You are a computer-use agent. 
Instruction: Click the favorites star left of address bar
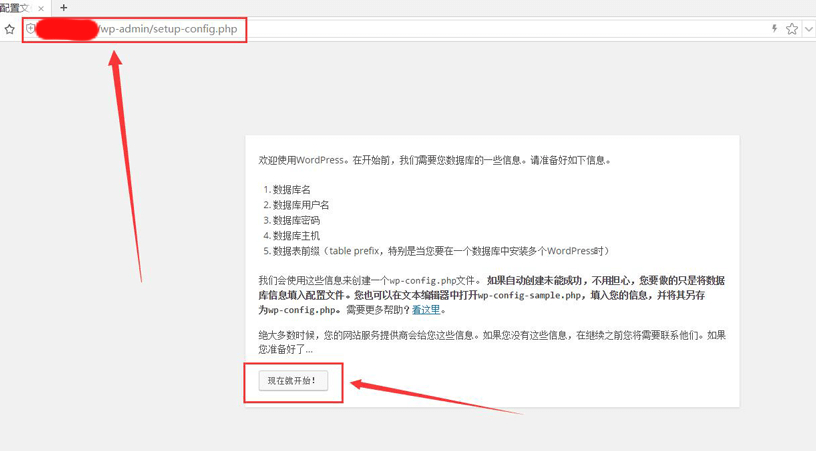point(10,29)
